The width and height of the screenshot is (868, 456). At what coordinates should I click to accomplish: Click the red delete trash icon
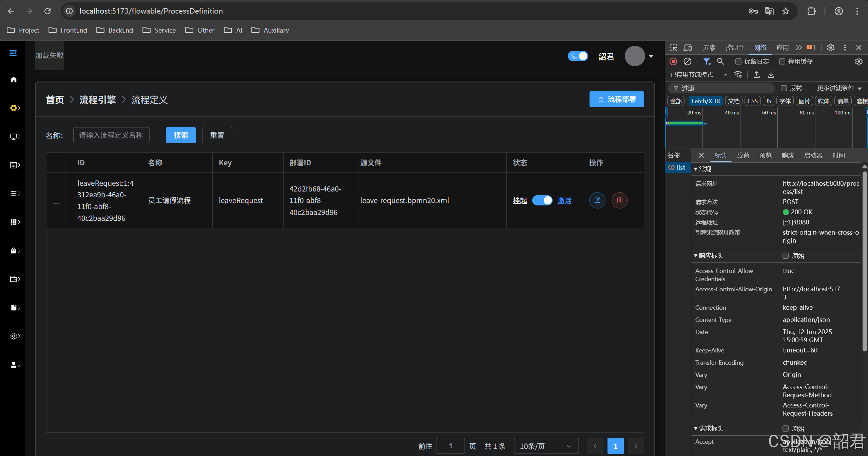click(619, 200)
